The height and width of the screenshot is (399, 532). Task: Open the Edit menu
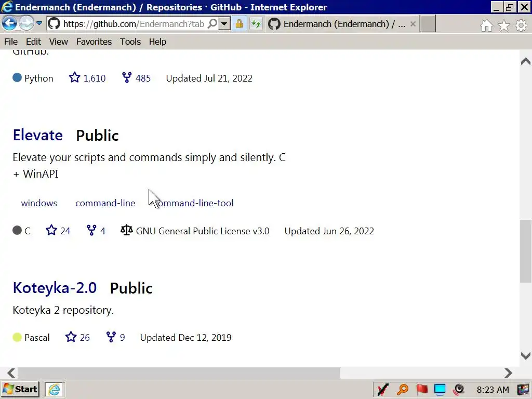coord(33,42)
